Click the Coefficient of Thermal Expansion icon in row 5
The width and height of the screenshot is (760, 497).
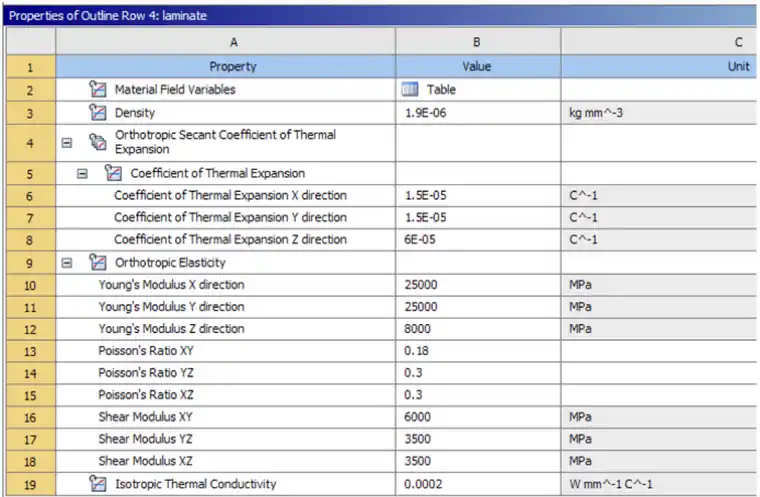coord(113,173)
